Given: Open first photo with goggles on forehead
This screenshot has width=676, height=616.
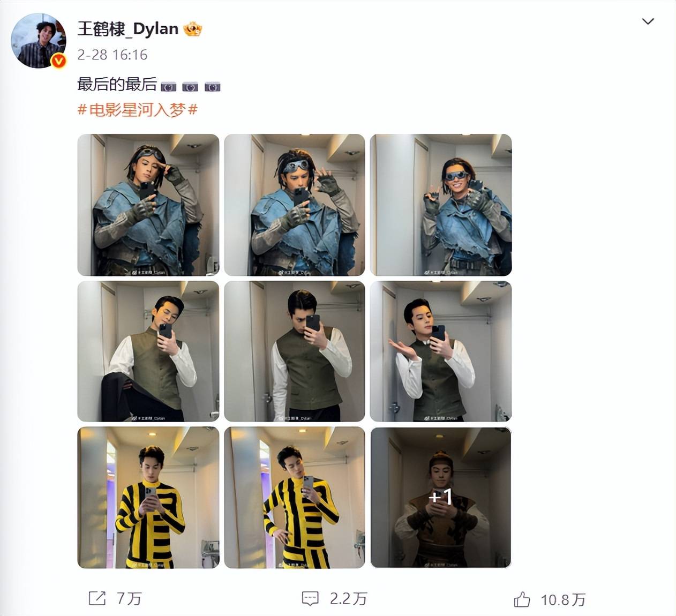Looking at the screenshot, I should [x=148, y=205].
